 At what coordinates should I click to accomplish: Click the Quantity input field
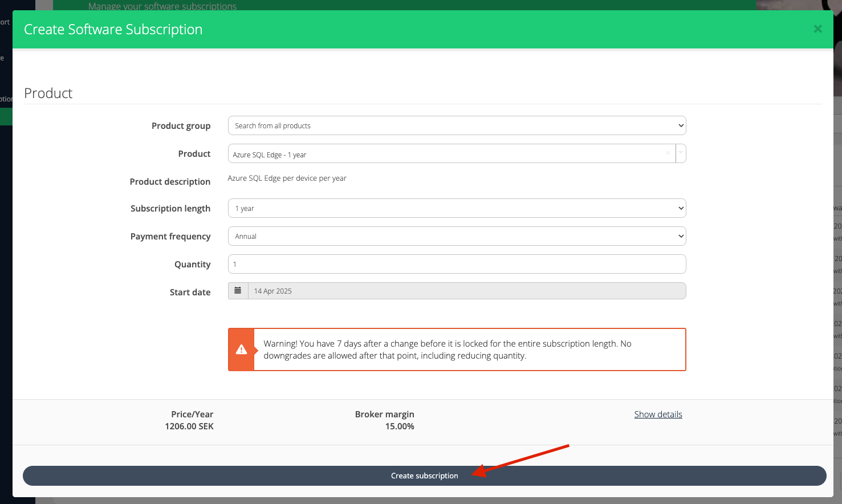click(457, 265)
